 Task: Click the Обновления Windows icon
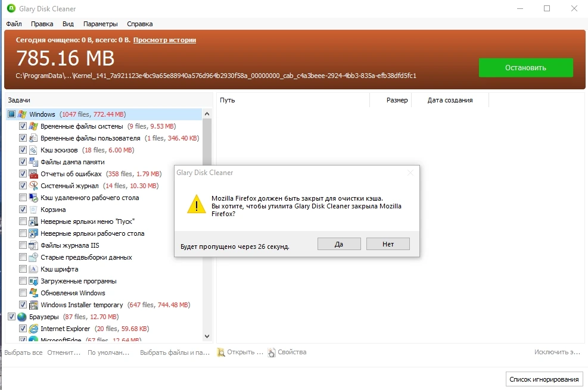click(33, 293)
